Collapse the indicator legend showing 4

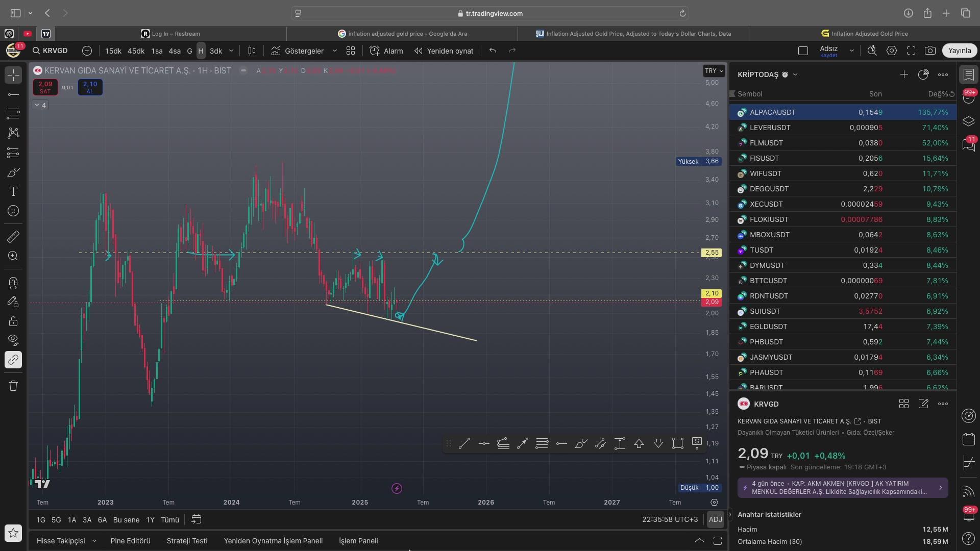[x=40, y=105]
